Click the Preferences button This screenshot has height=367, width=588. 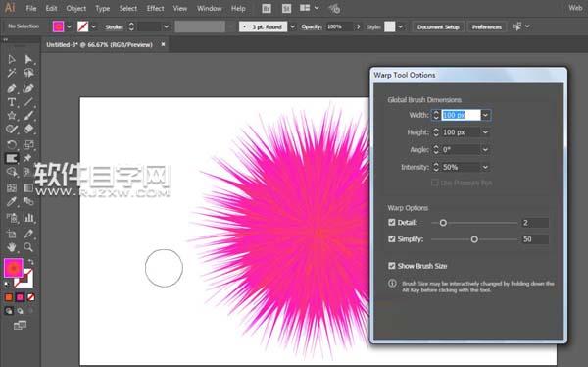click(x=487, y=27)
